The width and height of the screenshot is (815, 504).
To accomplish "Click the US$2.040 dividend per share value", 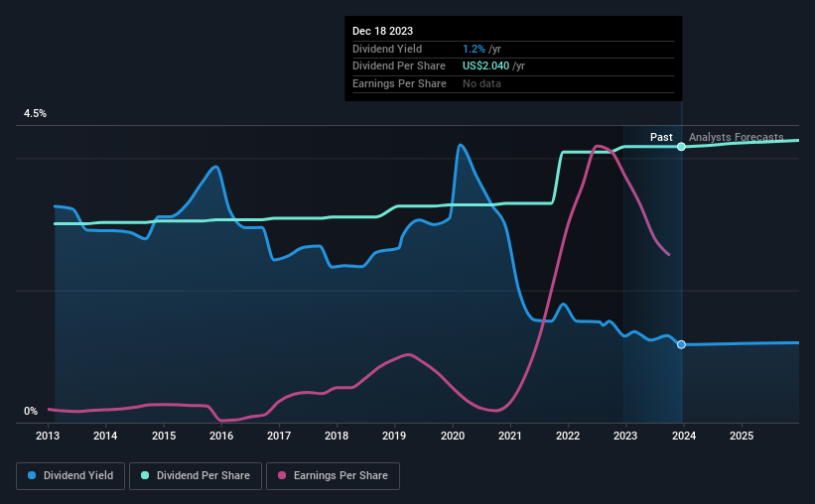I will coord(486,66).
